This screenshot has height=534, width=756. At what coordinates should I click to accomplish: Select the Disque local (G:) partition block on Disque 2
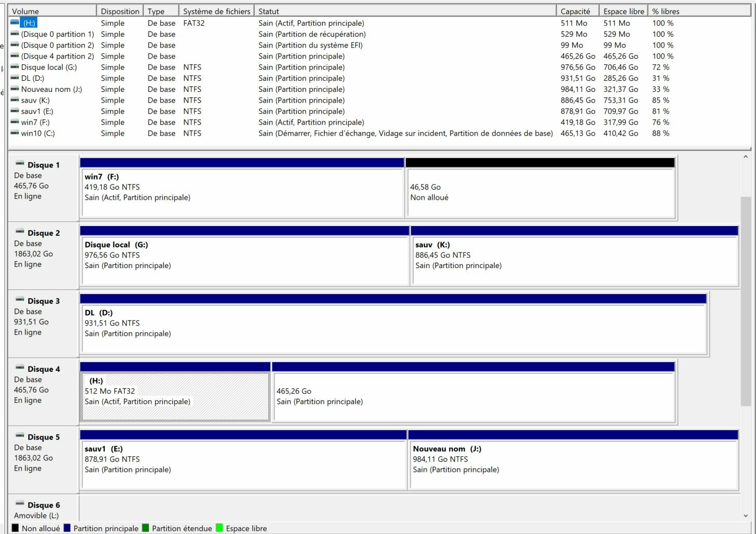click(x=244, y=256)
